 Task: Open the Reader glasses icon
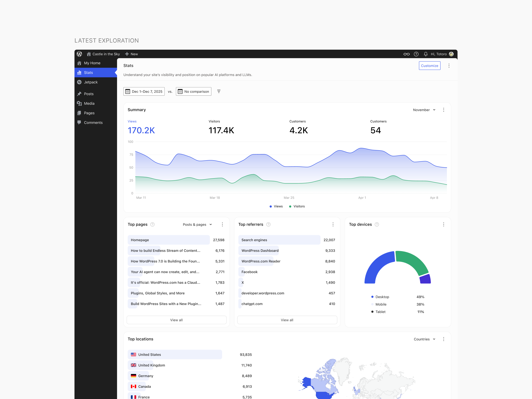click(x=406, y=54)
